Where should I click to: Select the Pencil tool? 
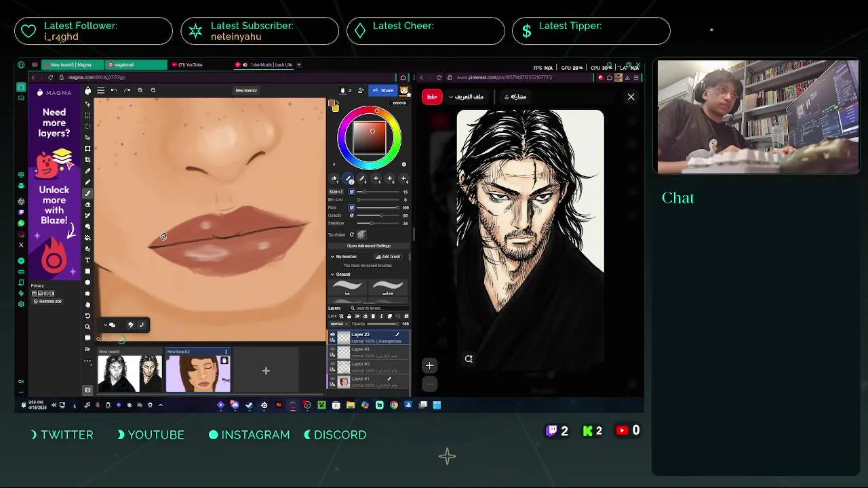87,182
